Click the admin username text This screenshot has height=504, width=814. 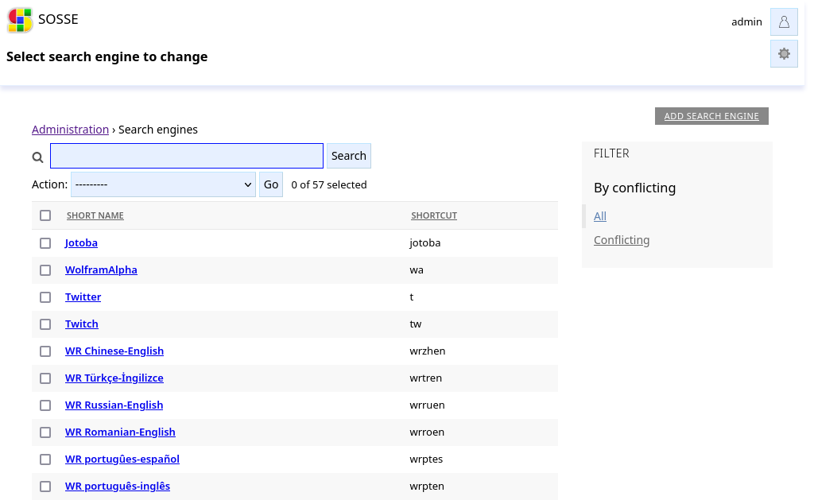click(x=746, y=21)
